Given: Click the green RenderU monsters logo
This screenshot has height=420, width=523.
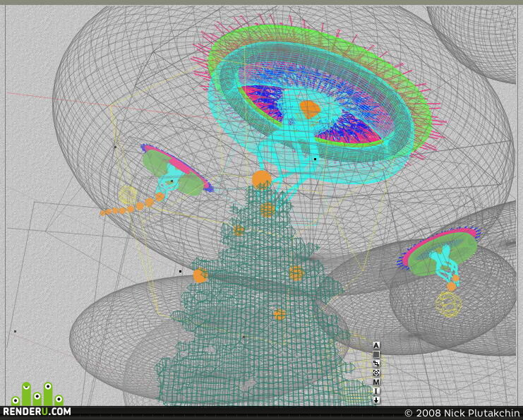Looking at the screenshot, I should (x=37, y=394).
